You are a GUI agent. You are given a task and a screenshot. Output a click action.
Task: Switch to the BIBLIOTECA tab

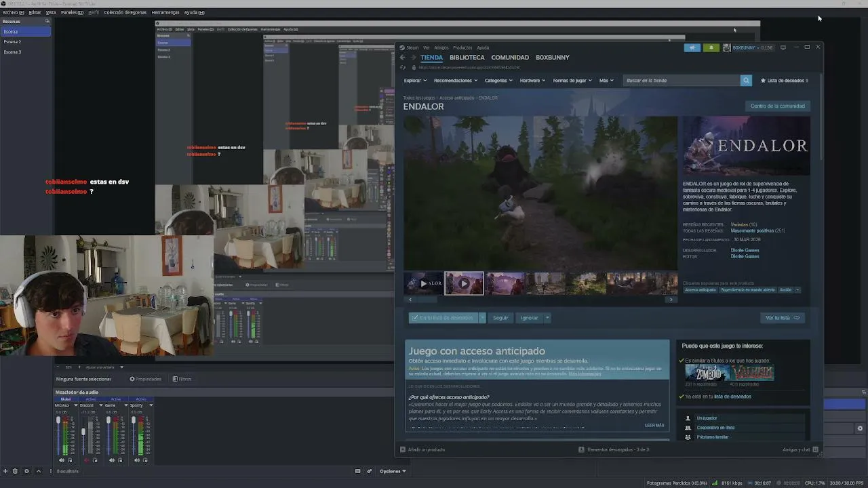pyautogui.click(x=467, y=58)
